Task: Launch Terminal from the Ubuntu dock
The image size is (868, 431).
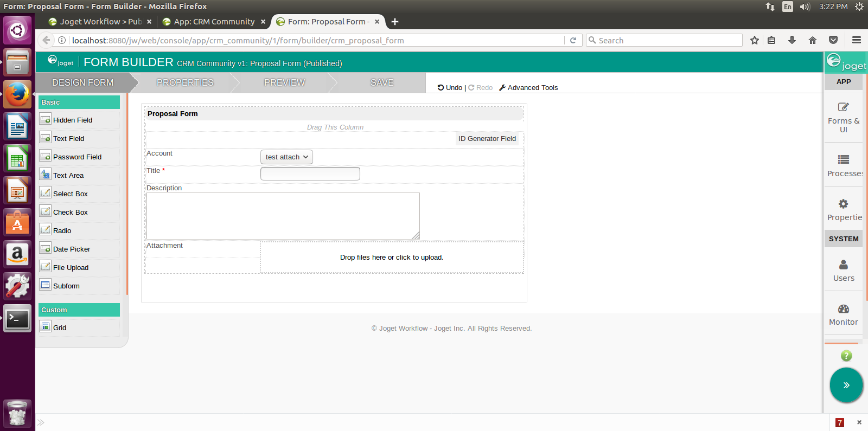Action: coord(17,318)
